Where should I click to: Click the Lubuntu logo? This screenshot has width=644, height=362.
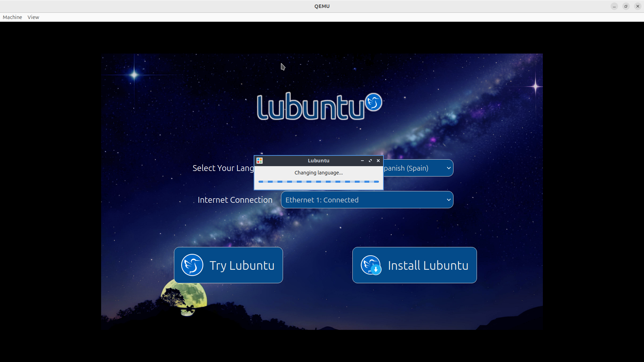click(x=320, y=106)
